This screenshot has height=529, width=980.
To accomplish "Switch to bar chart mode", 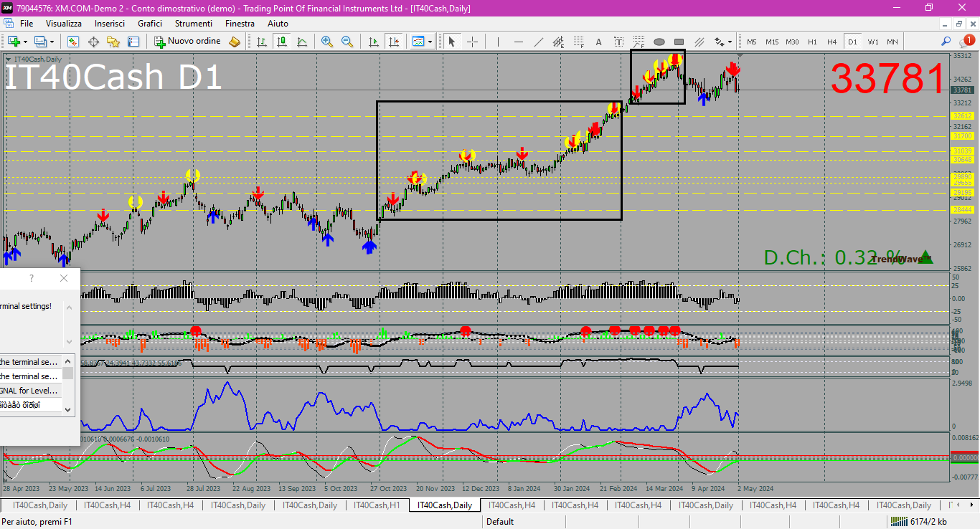I will [x=262, y=42].
